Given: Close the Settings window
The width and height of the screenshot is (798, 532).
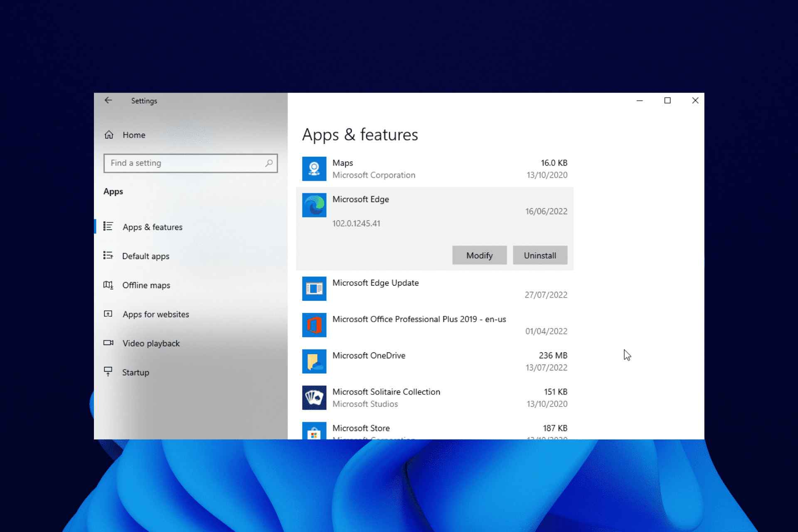Looking at the screenshot, I should 695,101.
